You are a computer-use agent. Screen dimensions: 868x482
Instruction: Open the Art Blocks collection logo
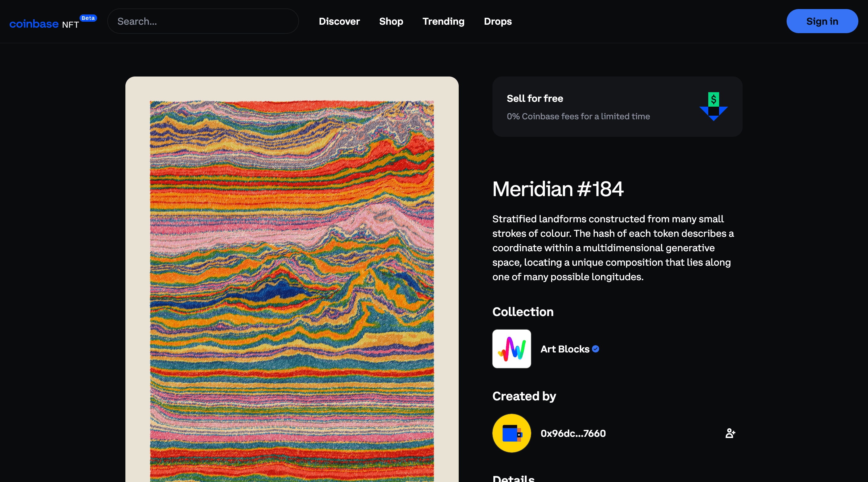[x=511, y=349]
